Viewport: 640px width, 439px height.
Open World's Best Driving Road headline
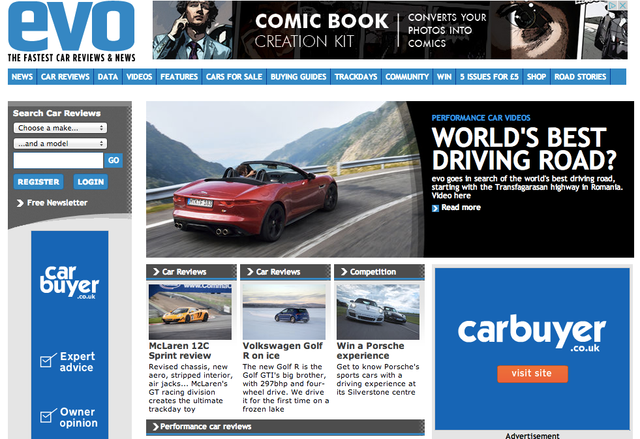(524, 149)
